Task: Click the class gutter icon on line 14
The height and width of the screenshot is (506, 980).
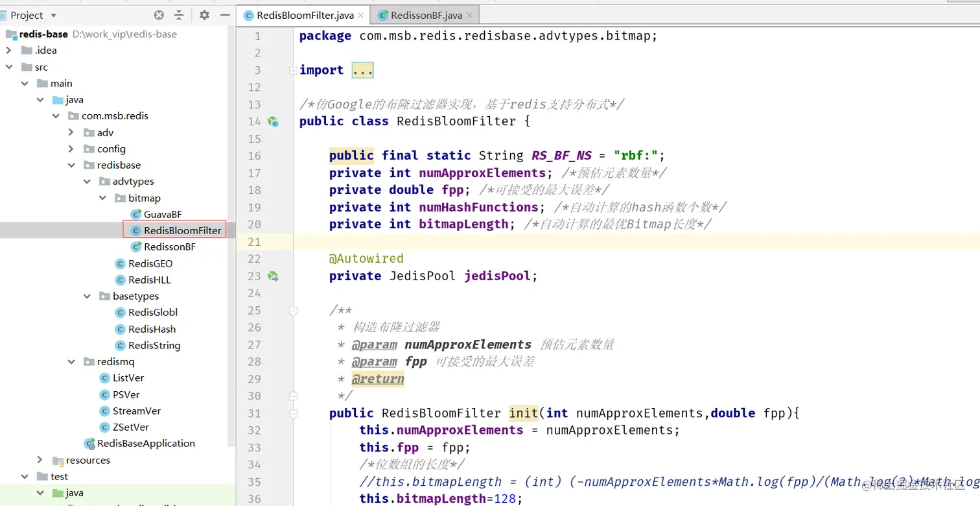Action: (x=274, y=121)
